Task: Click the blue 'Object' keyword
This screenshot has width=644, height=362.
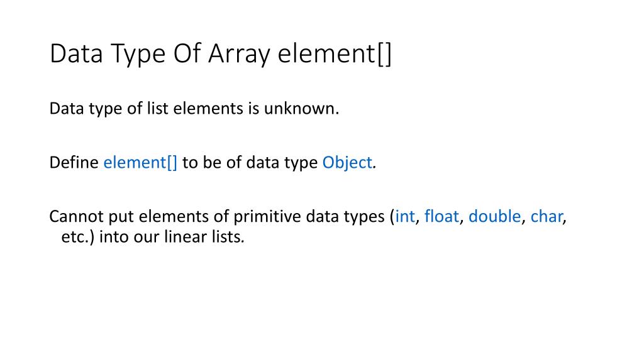Action: (x=347, y=163)
